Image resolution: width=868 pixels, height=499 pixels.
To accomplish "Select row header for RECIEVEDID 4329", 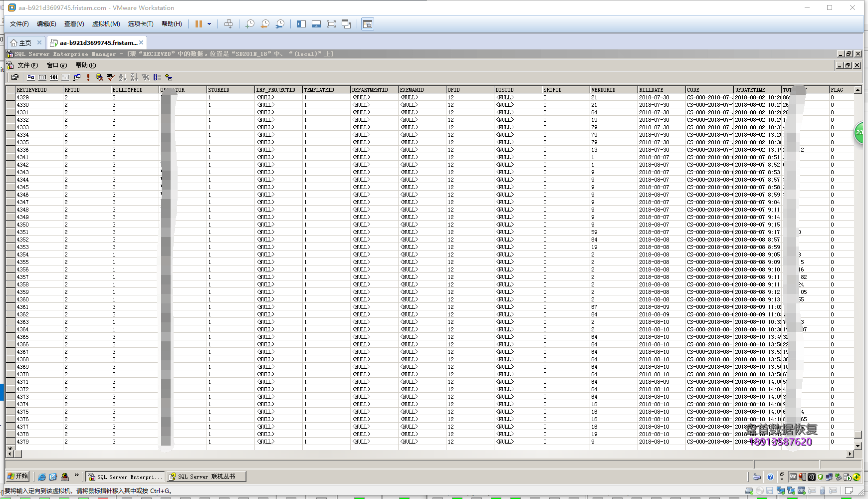I will [10, 97].
